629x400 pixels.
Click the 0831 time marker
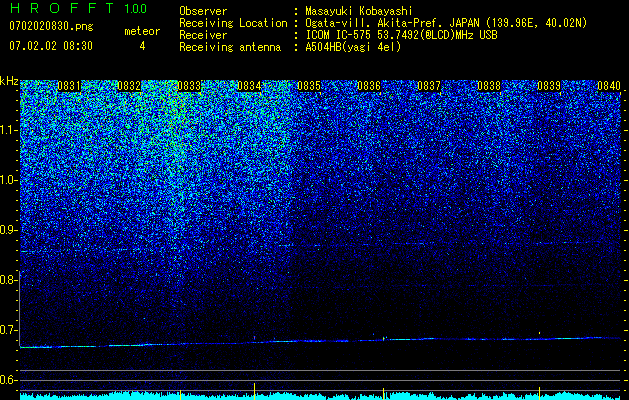[69, 86]
